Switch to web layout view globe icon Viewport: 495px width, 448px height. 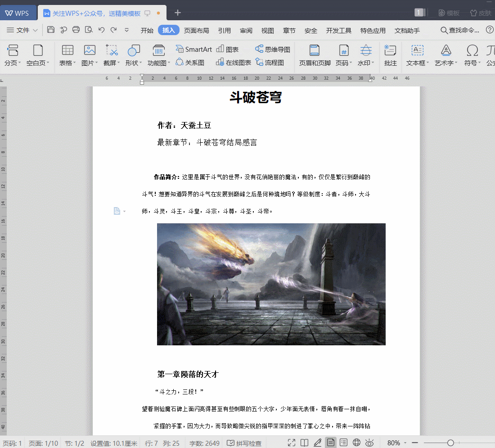356,443
